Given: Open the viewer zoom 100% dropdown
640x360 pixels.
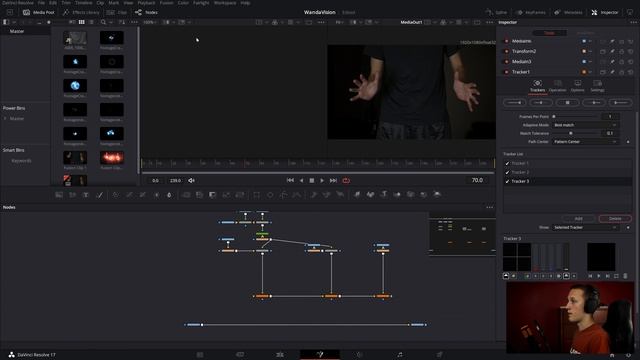Looking at the screenshot, I should pos(150,22).
